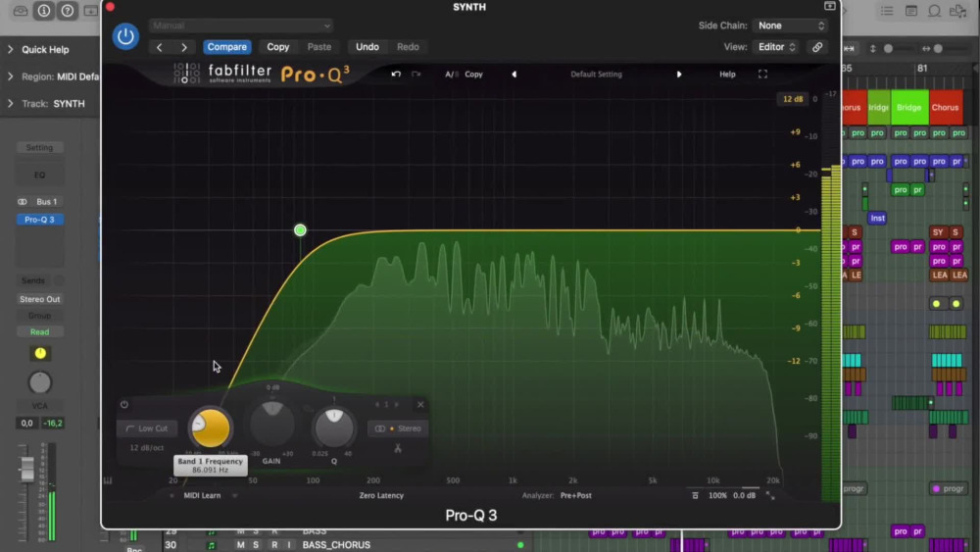Open the Side Chain dropdown
The height and width of the screenshot is (552, 980).
(x=791, y=25)
